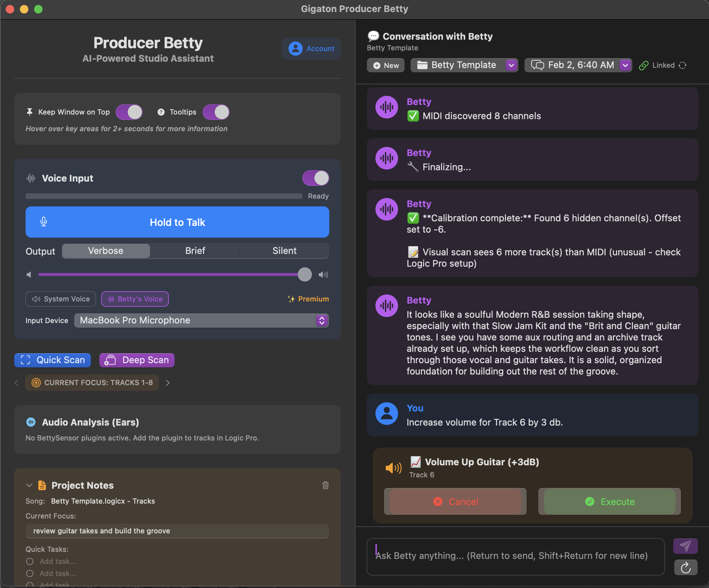Click the refresh icon below the send button
709x588 pixels.
click(685, 568)
